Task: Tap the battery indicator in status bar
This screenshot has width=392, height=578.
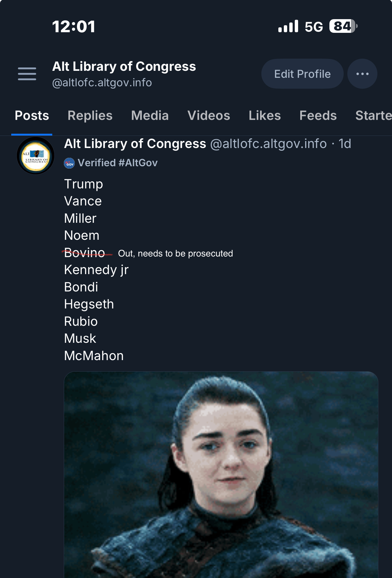Action: coord(343,26)
